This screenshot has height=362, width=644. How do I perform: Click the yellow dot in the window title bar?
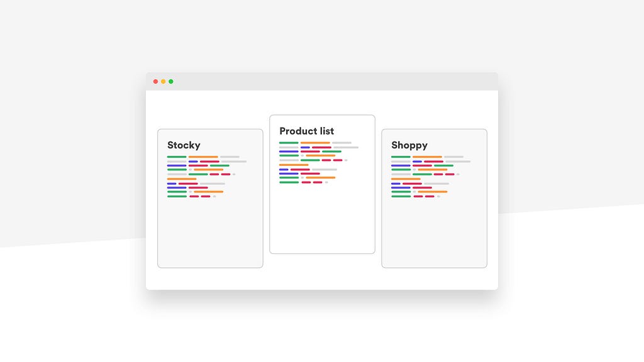(164, 82)
